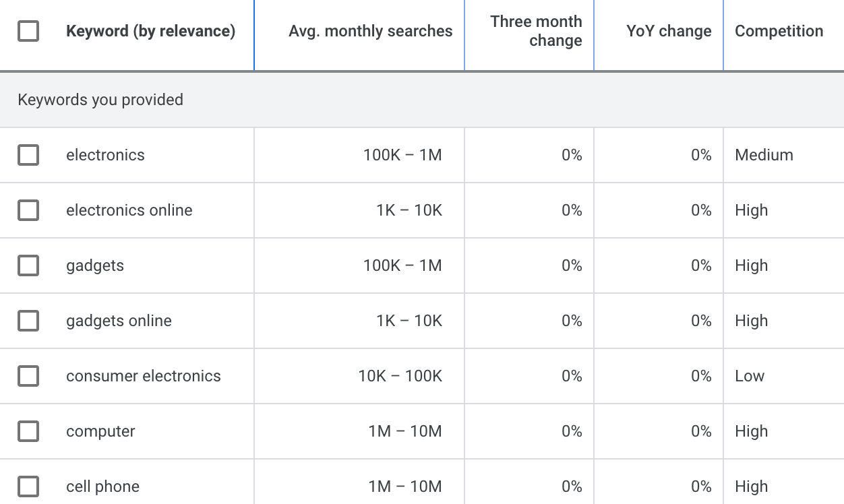Select the gadgets keyword checkbox
The width and height of the screenshot is (844, 504).
click(28, 265)
